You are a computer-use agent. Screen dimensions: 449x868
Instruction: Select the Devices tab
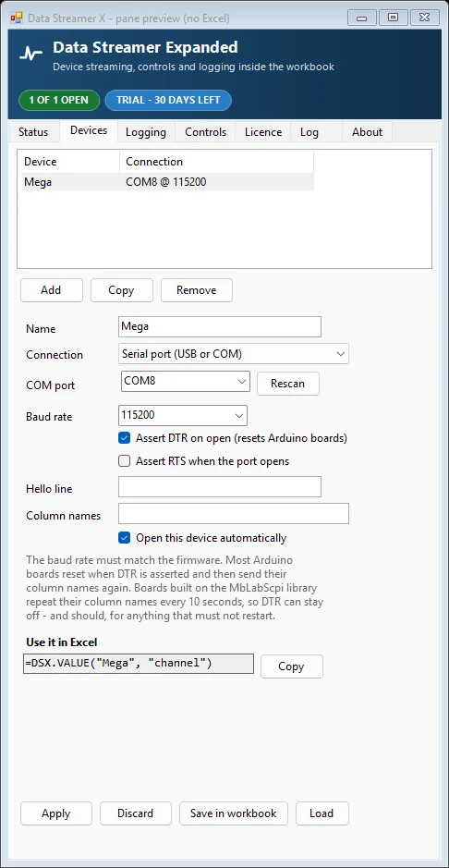coord(89,130)
